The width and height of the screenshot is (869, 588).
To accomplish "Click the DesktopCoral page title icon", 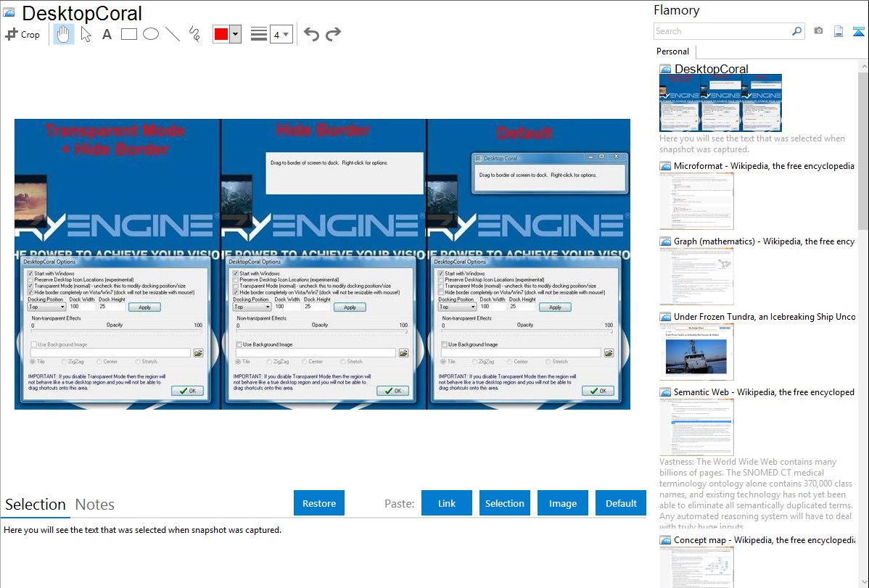I will pos(9,12).
